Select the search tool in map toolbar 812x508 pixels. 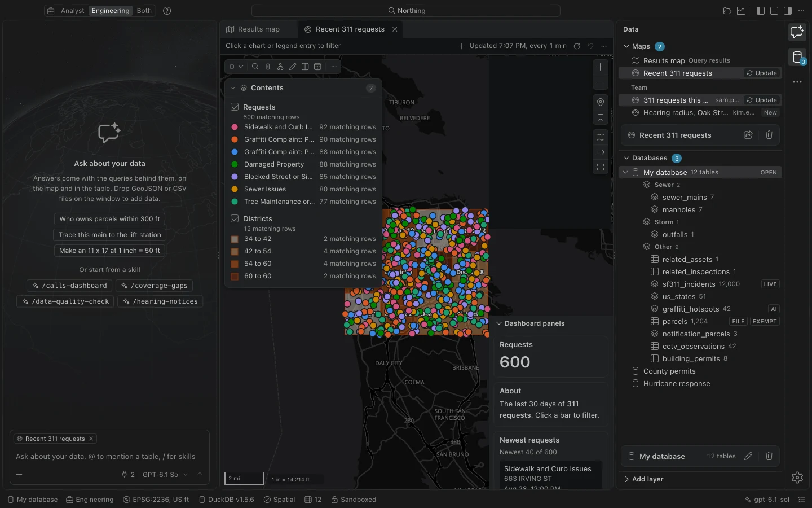pos(255,67)
